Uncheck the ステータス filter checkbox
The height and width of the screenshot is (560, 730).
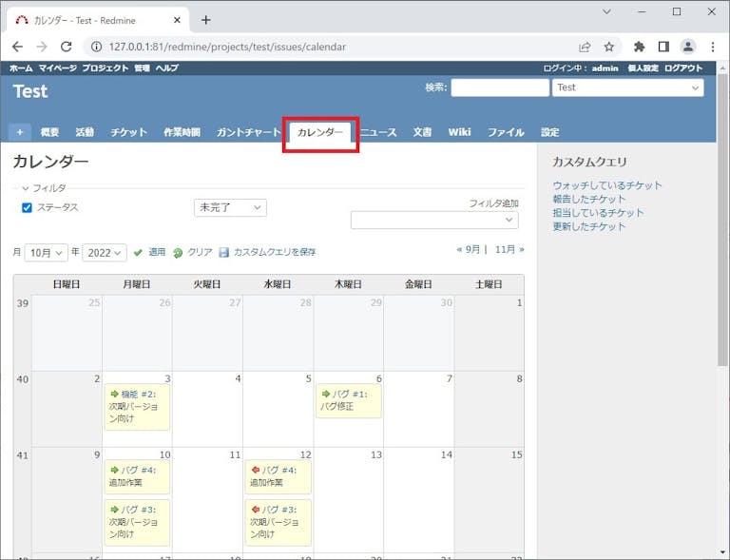coord(27,207)
